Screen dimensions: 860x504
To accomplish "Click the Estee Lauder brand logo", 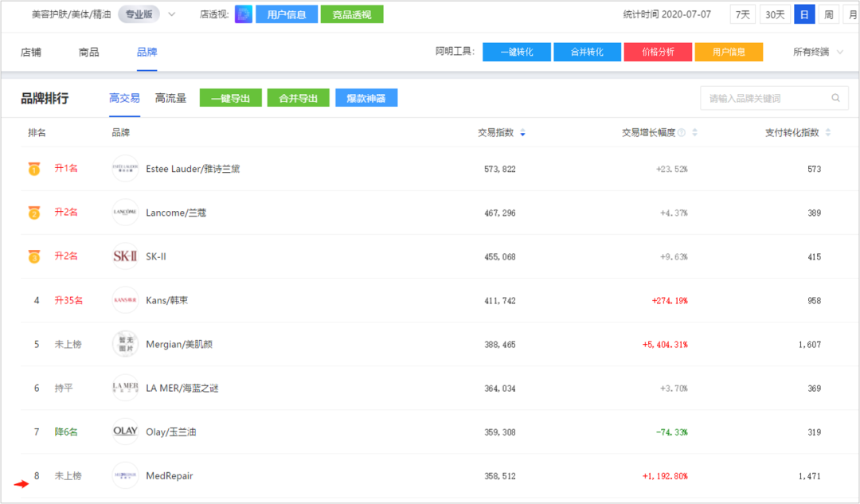I will tap(125, 169).
